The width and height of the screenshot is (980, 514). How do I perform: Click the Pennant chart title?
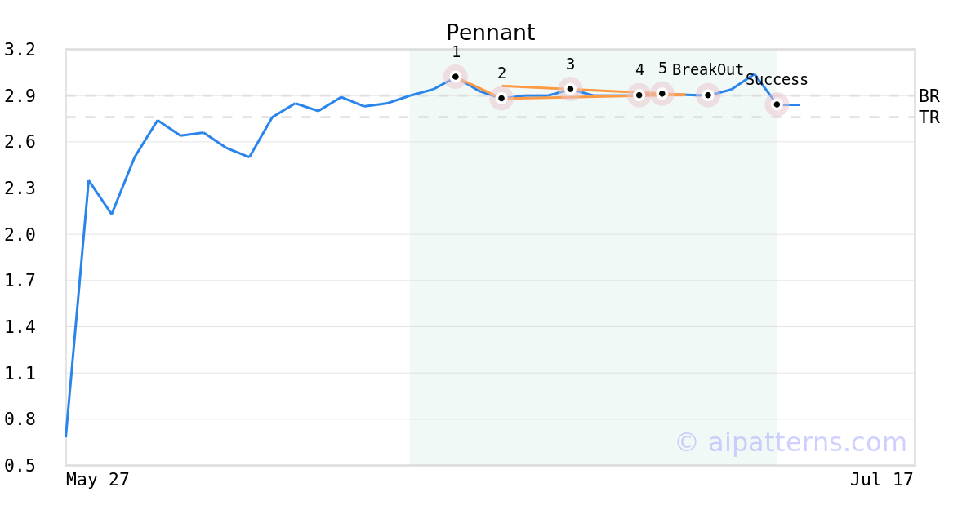[490, 33]
